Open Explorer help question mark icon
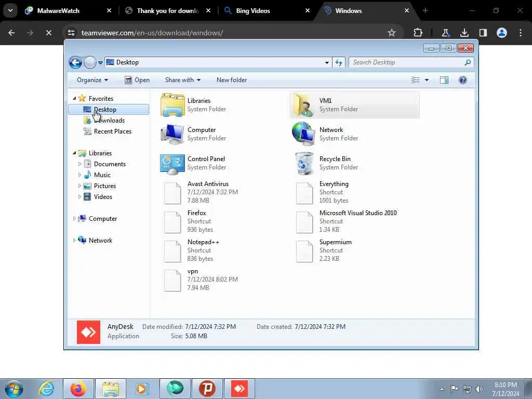Image resolution: width=532 pixels, height=399 pixels. (x=463, y=80)
